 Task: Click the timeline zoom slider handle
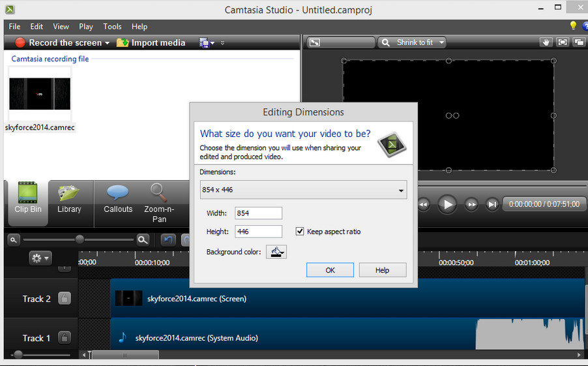[x=80, y=239]
